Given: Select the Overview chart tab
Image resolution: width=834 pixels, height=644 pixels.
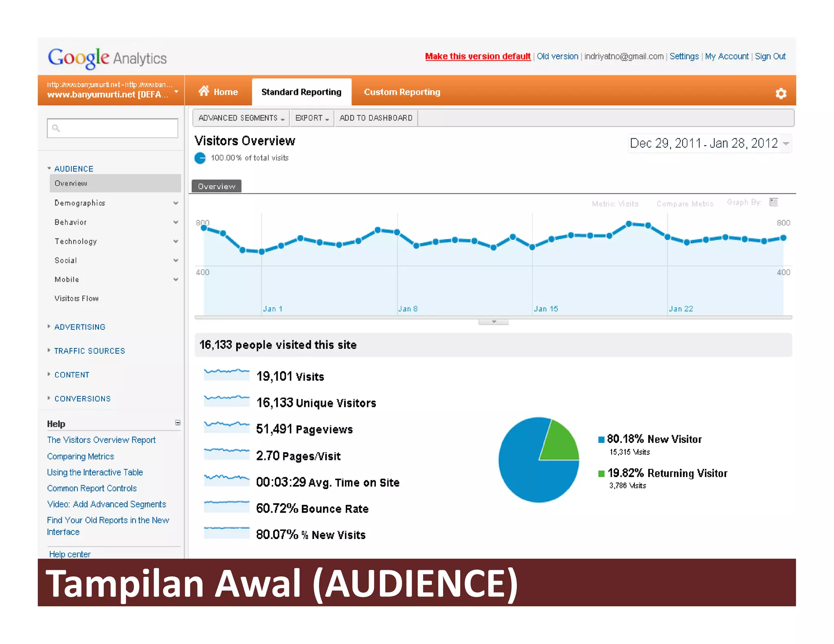Looking at the screenshot, I should pos(217,186).
